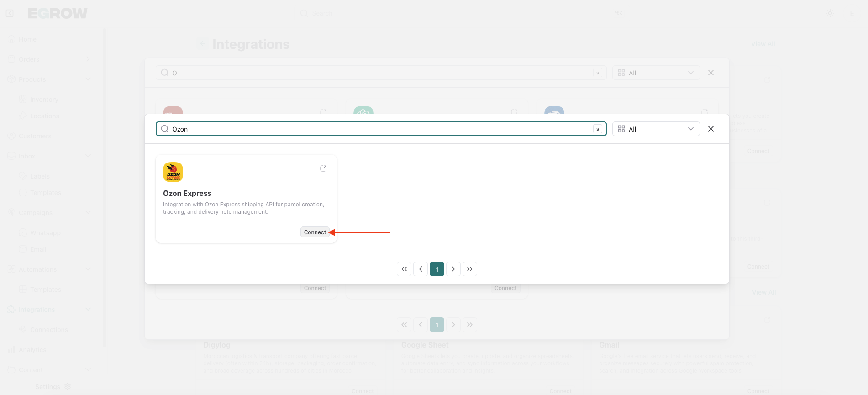The height and width of the screenshot is (395, 868).
Task: Click the Digylog card title in background
Action: point(217,345)
